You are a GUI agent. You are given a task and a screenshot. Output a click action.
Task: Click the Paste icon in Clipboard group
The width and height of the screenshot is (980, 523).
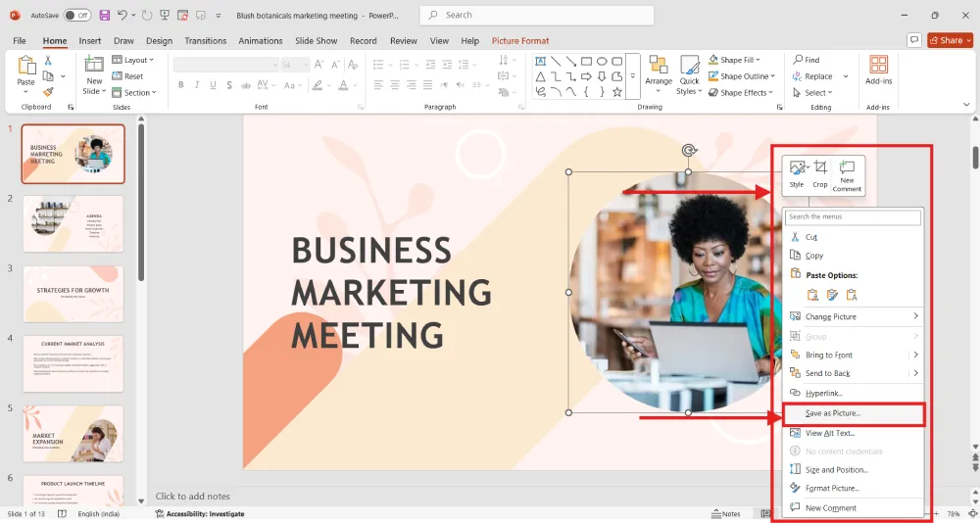coord(26,71)
